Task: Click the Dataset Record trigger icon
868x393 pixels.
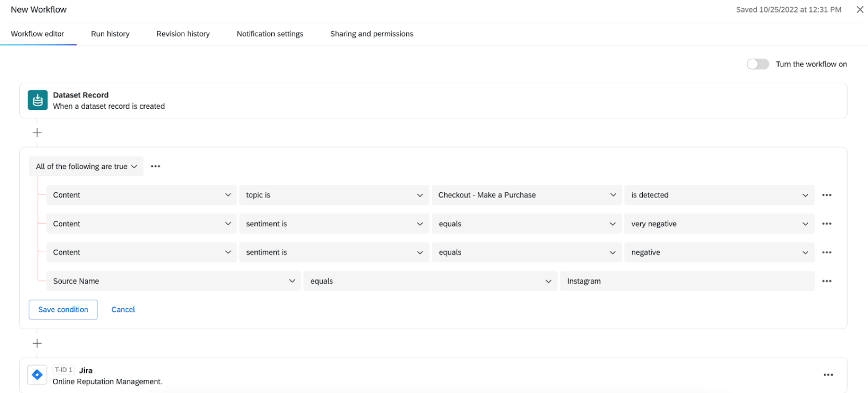Action: (37, 101)
